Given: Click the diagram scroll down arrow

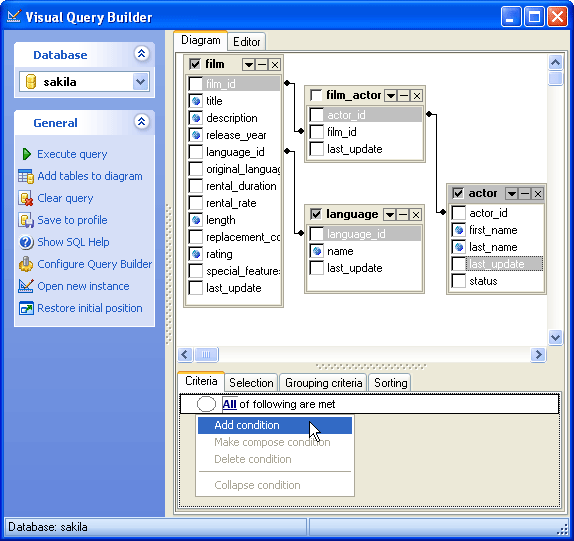Looking at the screenshot, I should 555,337.
